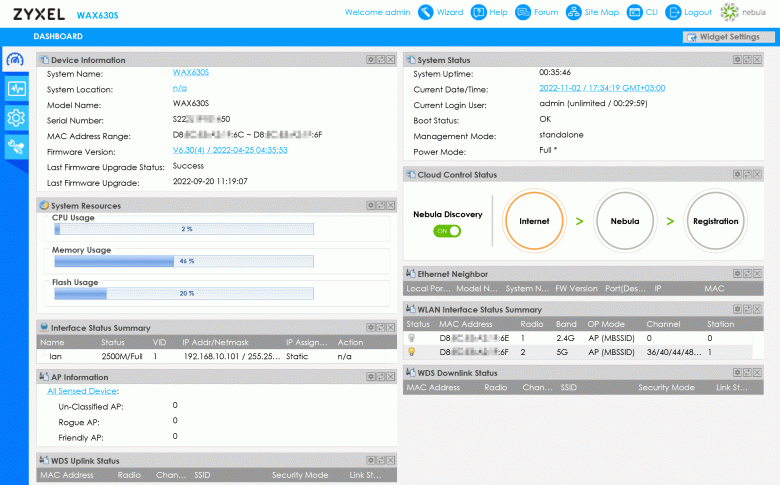Screen dimensions: 780x485
Task: Close the System Resources widget
Action: (x=390, y=205)
